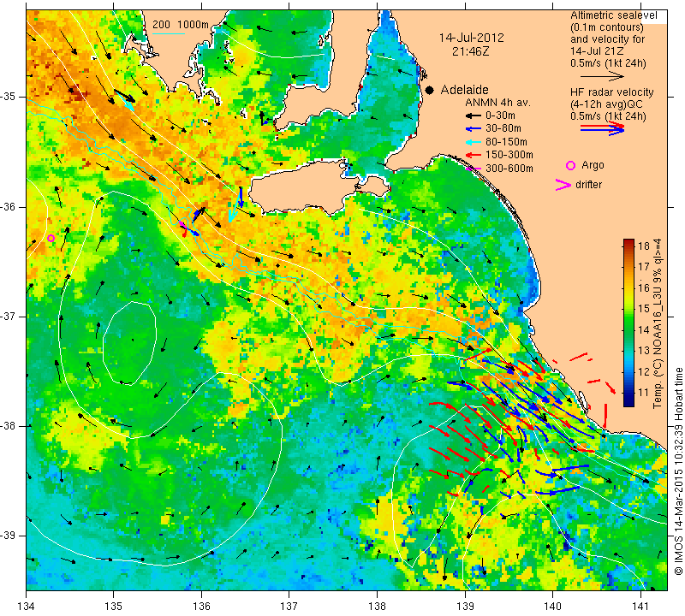Click the 'Altimetric sealevel' legend heading
The width and height of the screenshot is (685, 616).
click(x=613, y=15)
